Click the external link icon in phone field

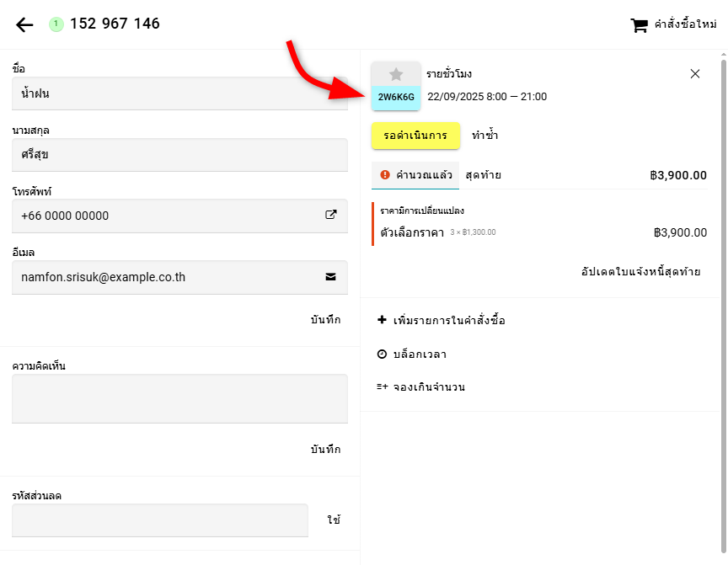coord(331,215)
